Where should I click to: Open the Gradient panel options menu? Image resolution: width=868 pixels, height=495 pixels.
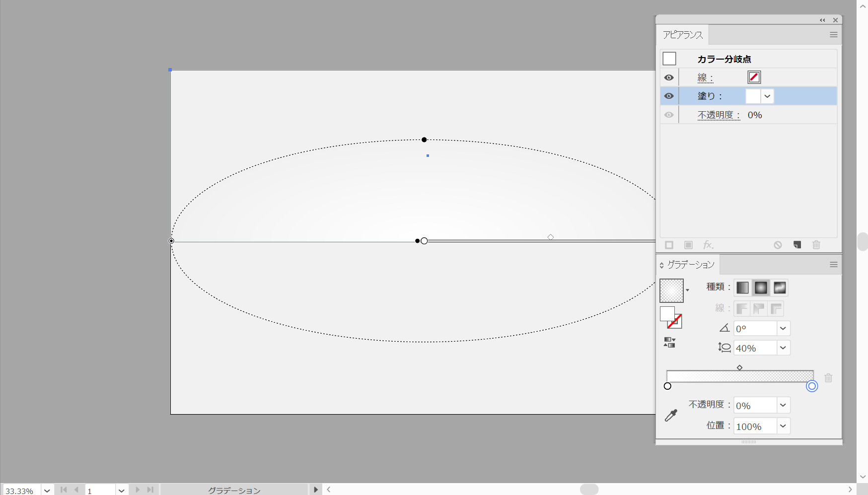pos(833,265)
